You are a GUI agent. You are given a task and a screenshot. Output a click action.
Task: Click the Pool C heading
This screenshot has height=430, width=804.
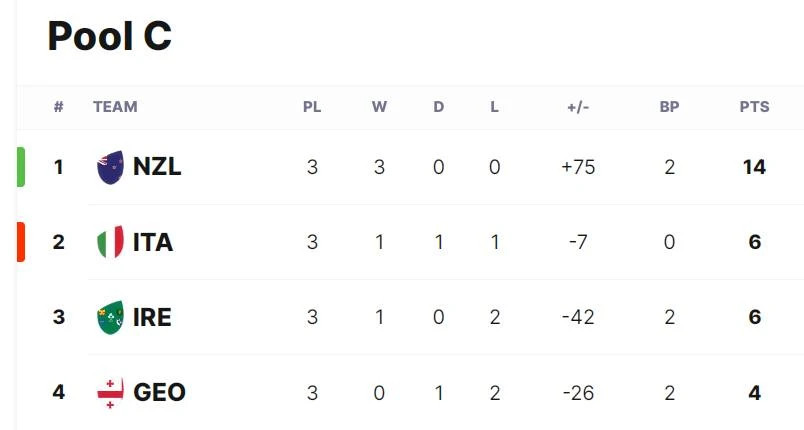pyautogui.click(x=109, y=36)
